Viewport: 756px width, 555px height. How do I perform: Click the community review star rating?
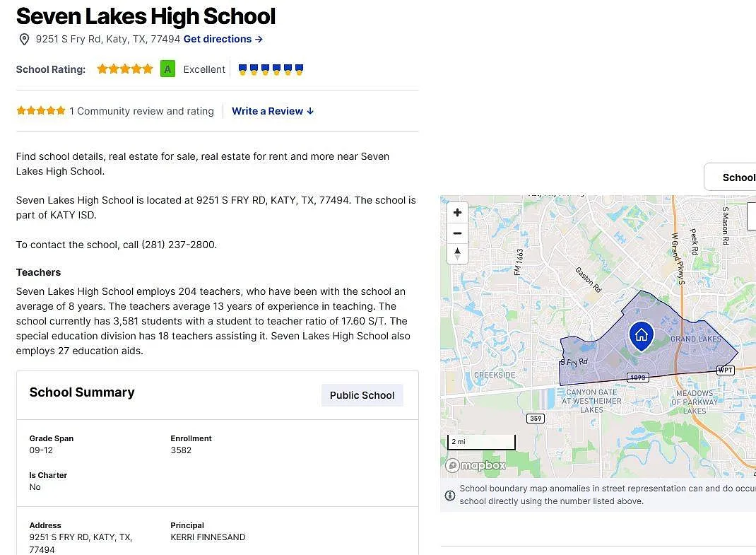(41, 110)
